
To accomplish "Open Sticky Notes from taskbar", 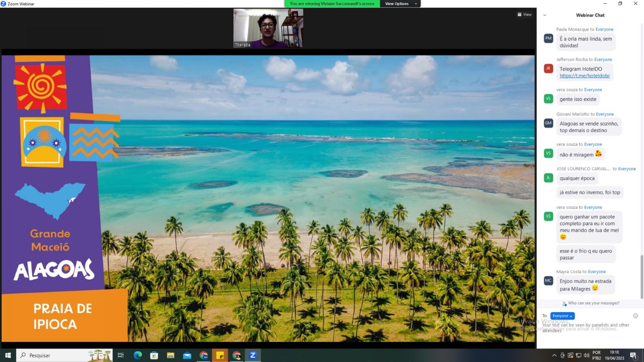I will point(220,355).
